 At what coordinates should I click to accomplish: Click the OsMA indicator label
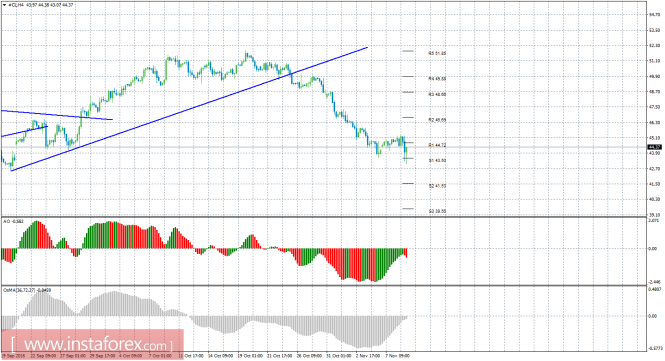pos(27,290)
